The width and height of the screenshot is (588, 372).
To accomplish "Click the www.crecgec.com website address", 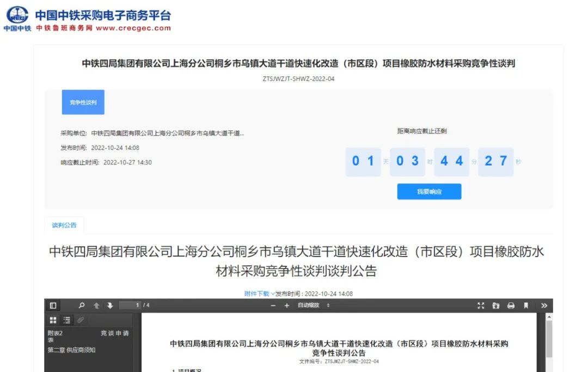I will (133, 28).
